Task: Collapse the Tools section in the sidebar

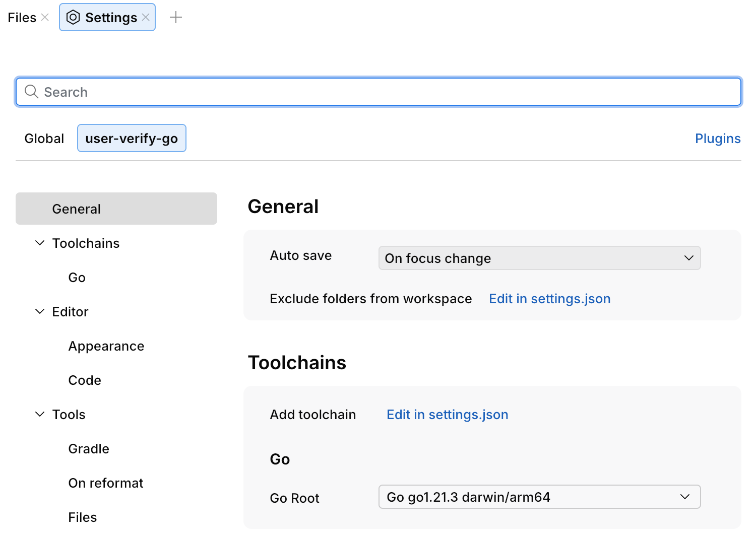Action: pyautogui.click(x=40, y=414)
